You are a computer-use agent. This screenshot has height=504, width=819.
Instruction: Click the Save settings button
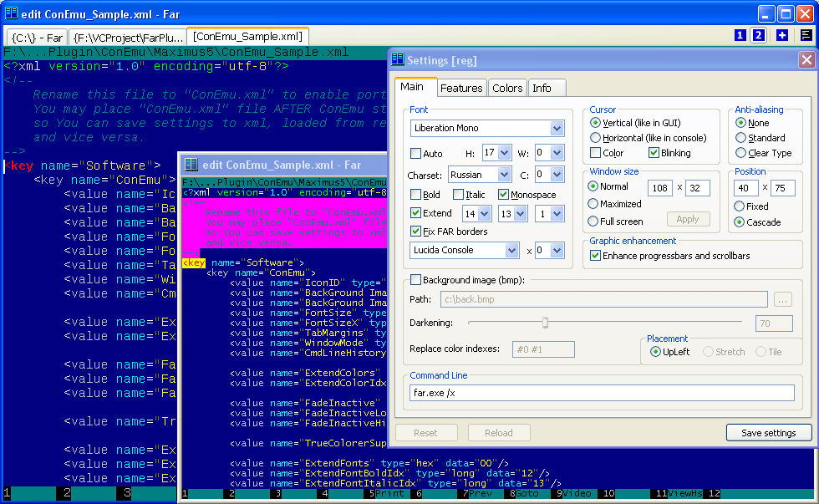769,433
